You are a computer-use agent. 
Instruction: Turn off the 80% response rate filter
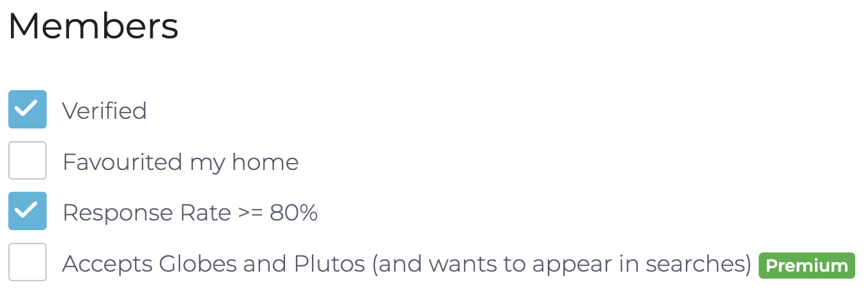pyautogui.click(x=27, y=211)
